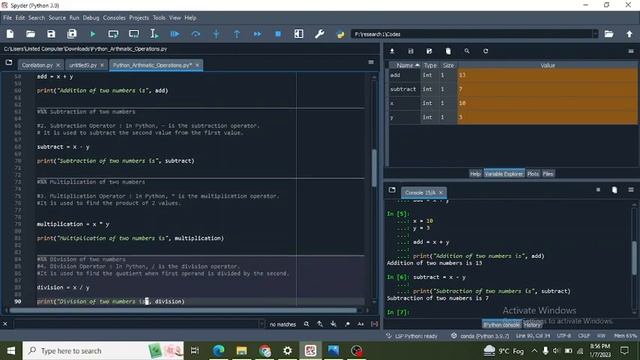
Task: Stop debugging with square icon
Action: 278,34
